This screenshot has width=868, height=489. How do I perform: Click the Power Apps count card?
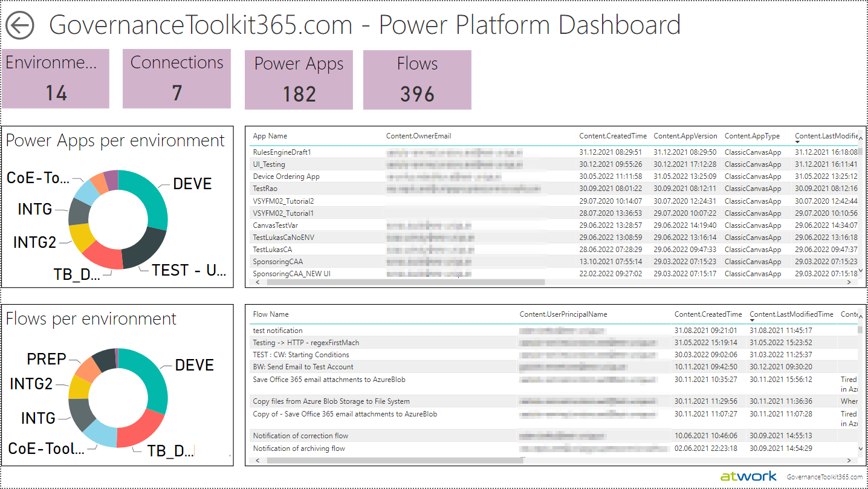point(299,80)
